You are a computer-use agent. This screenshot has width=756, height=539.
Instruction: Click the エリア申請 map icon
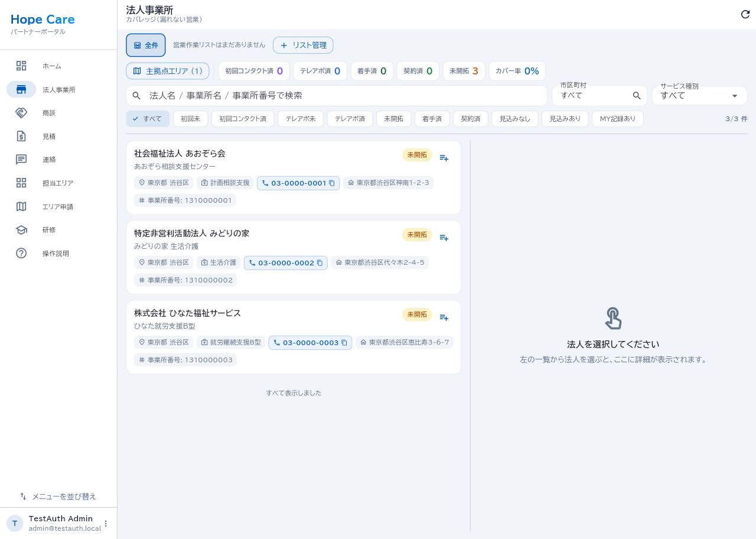click(x=21, y=206)
